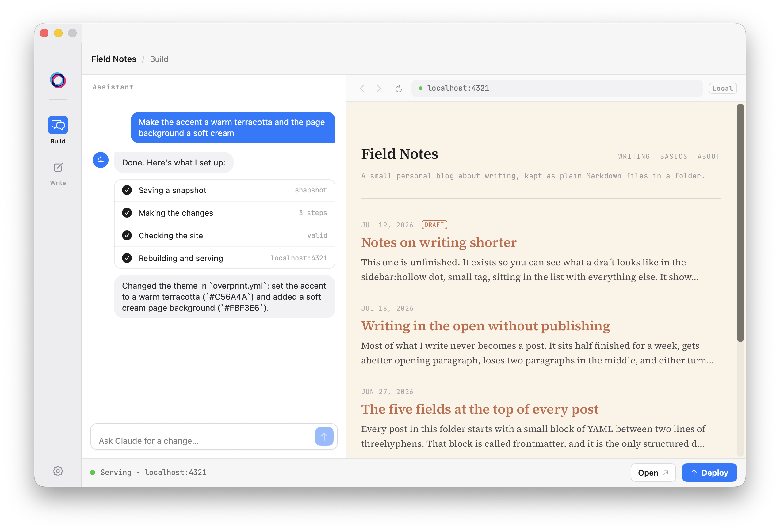780x532 pixels.
Task: Click the Open in browser button
Action: [x=653, y=473]
